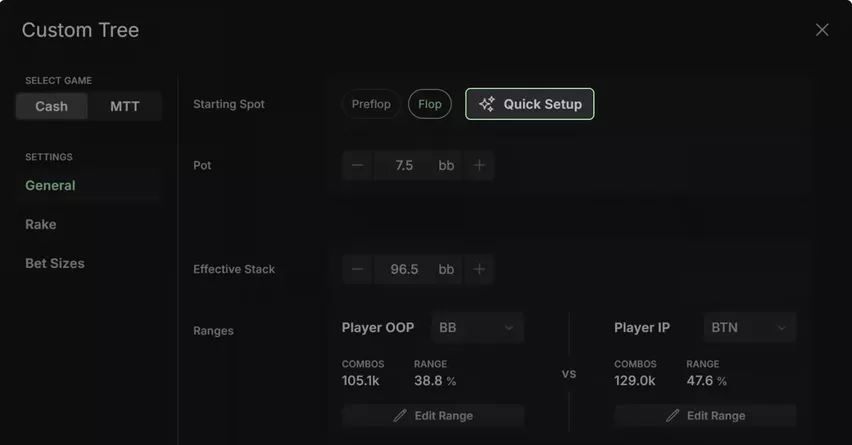
Task: Open the Rake settings section
Action: pos(41,224)
